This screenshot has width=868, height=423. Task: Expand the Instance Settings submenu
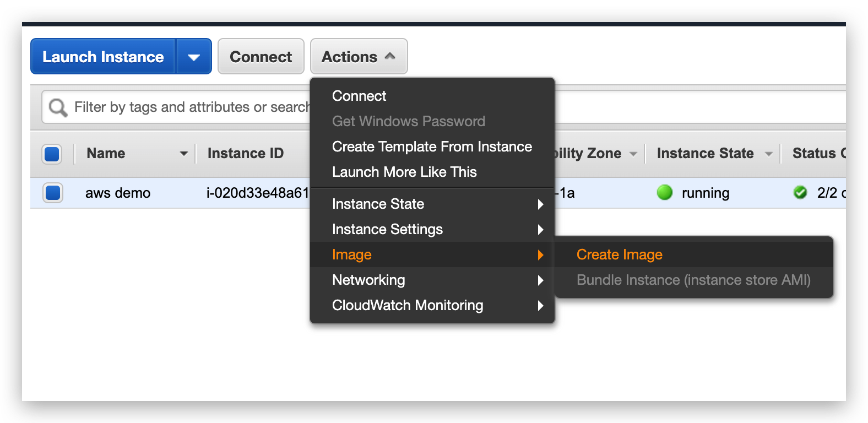tap(432, 229)
